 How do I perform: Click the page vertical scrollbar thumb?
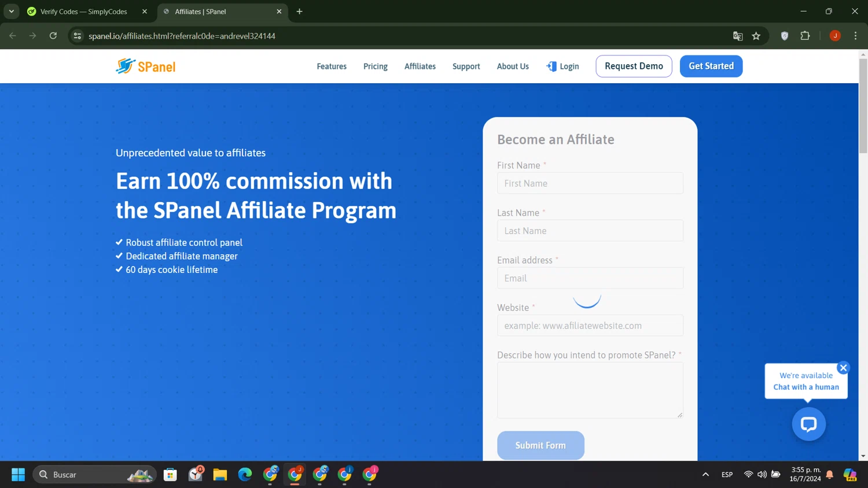coord(863,106)
